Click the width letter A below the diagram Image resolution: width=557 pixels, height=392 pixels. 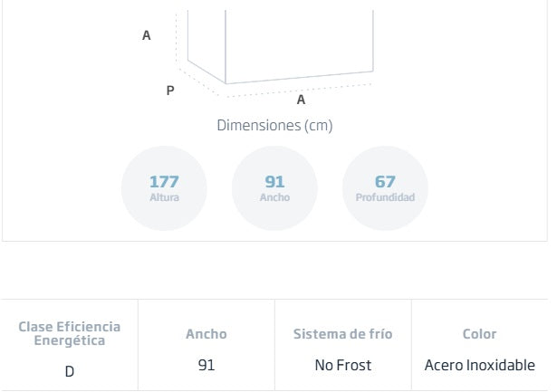302,100
